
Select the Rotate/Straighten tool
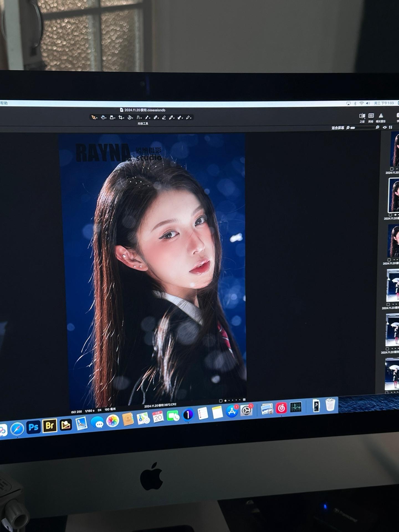point(130,117)
